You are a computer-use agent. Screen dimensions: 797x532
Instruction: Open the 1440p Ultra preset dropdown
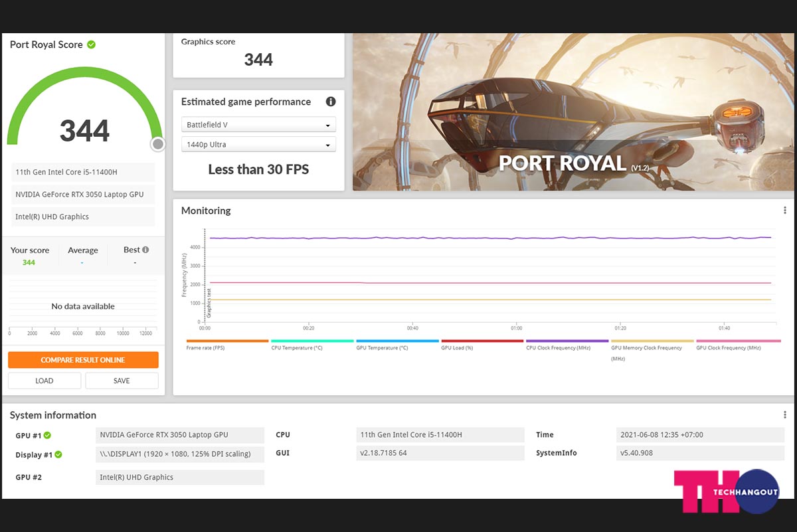coord(258,144)
